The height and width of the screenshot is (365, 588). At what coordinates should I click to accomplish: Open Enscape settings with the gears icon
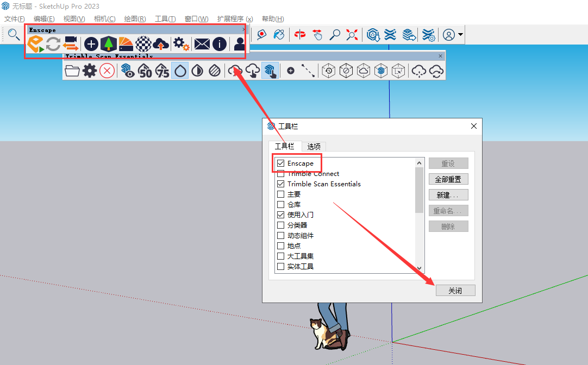coord(180,44)
